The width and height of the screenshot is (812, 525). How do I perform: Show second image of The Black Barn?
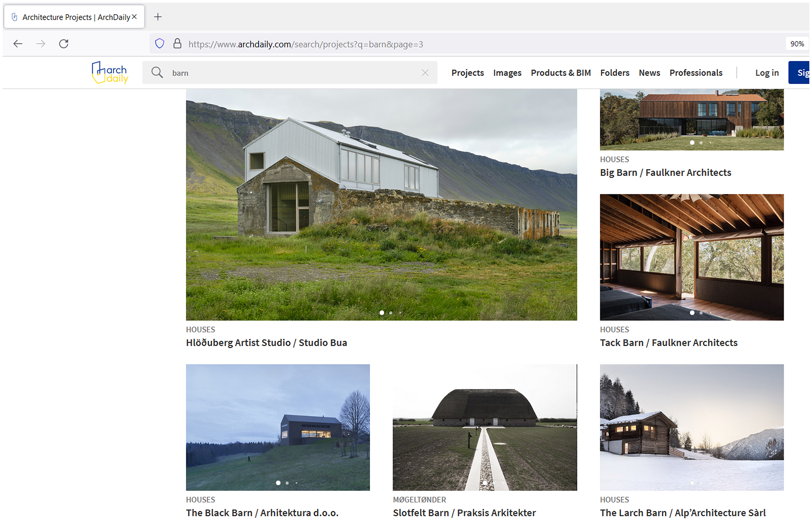pos(287,483)
